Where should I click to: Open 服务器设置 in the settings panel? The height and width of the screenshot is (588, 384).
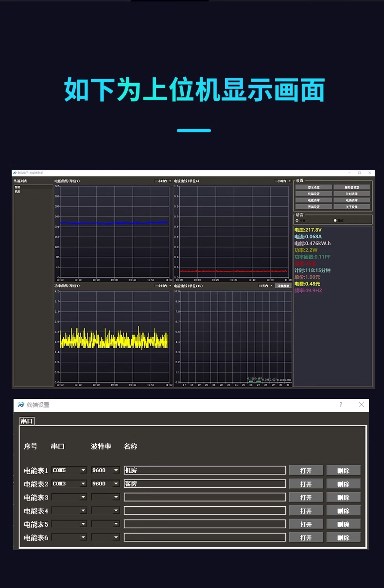(351, 187)
